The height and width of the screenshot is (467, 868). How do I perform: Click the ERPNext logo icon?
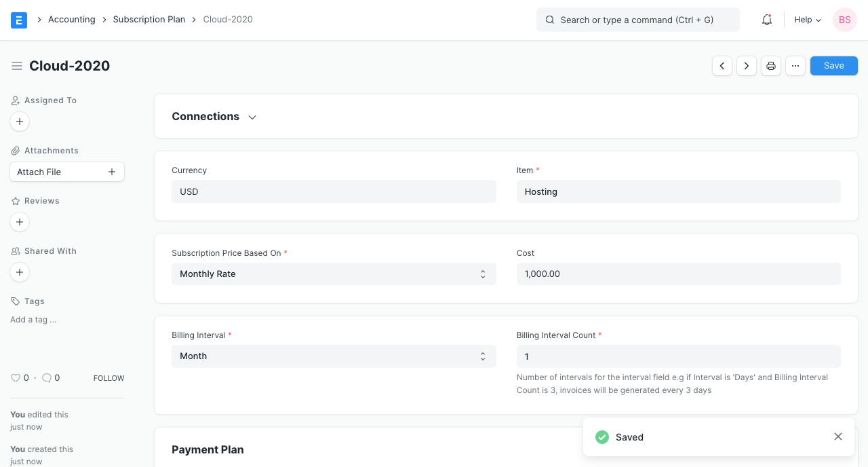click(18, 20)
